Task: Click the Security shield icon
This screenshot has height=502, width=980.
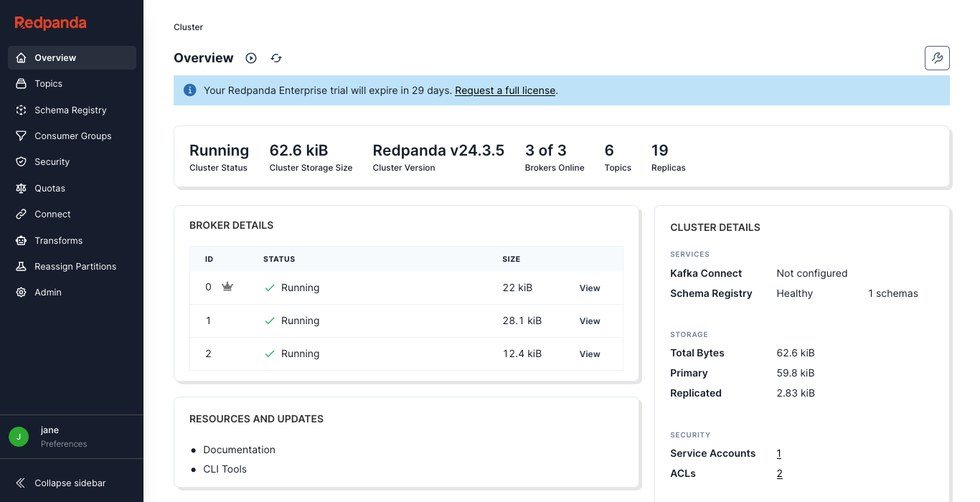Action: 22,162
